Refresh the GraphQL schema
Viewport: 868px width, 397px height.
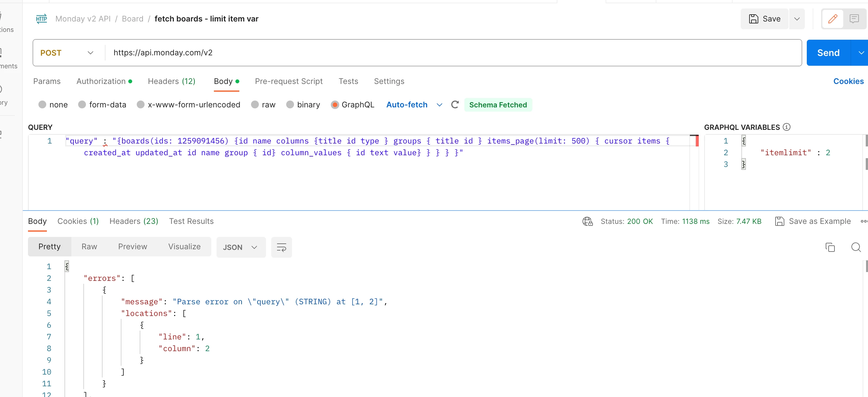click(x=455, y=105)
